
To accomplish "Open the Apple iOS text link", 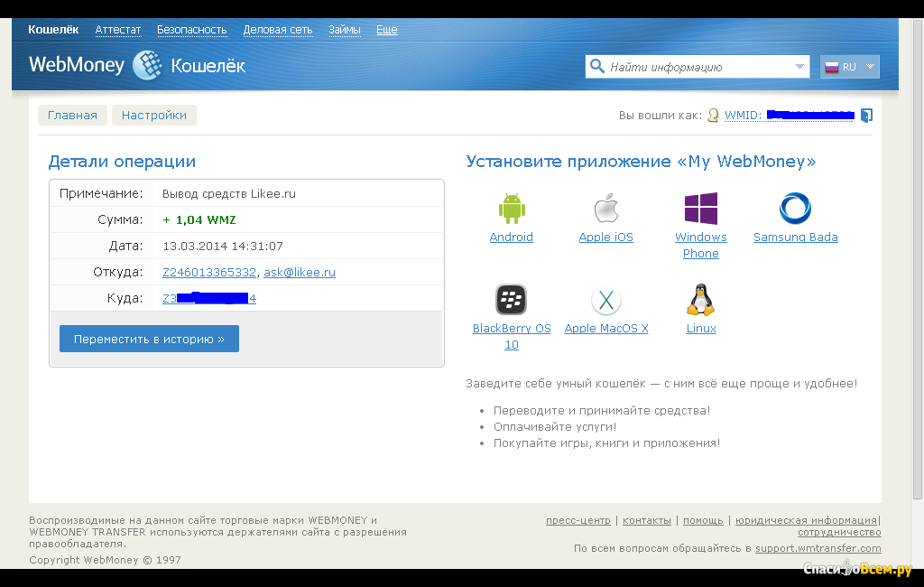I will tap(605, 238).
